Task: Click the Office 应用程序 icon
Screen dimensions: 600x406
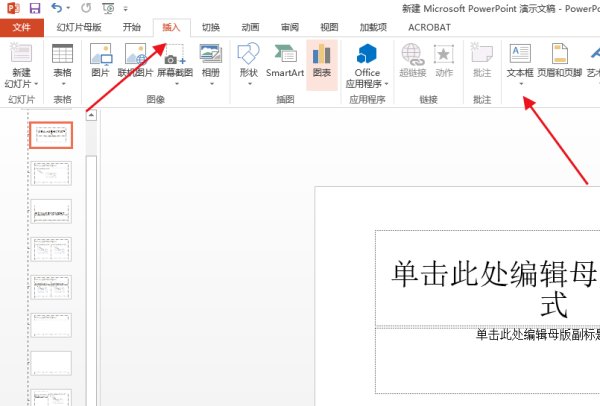Action: (367, 54)
